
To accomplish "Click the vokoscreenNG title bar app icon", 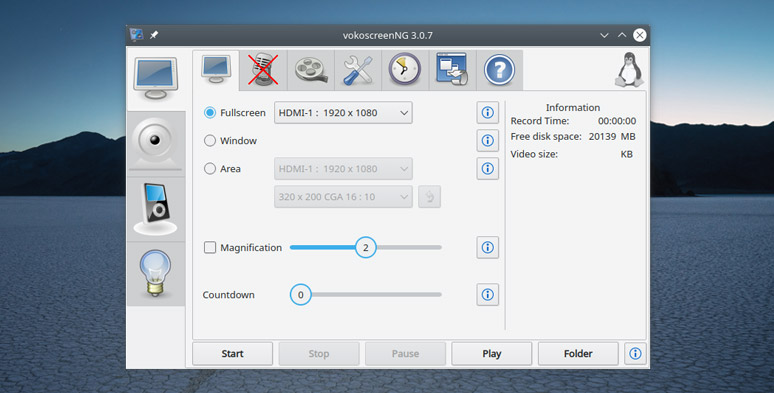I will coord(136,35).
